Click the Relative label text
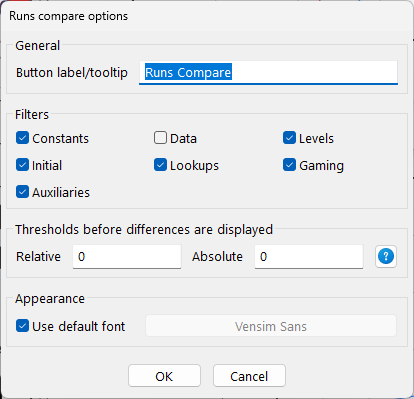The height and width of the screenshot is (399, 414). click(38, 257)
